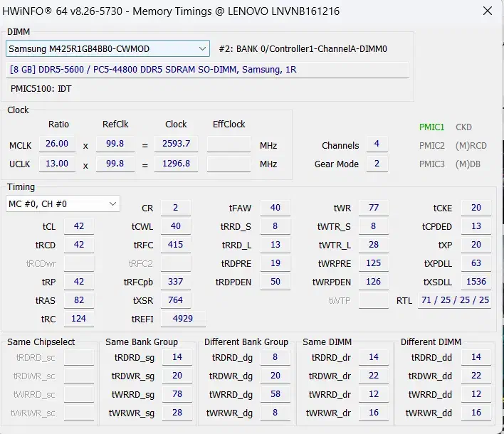Click the RTL value field
Image resolution: width=504 pixels, height=434 pixels.
tap(454, 300)
